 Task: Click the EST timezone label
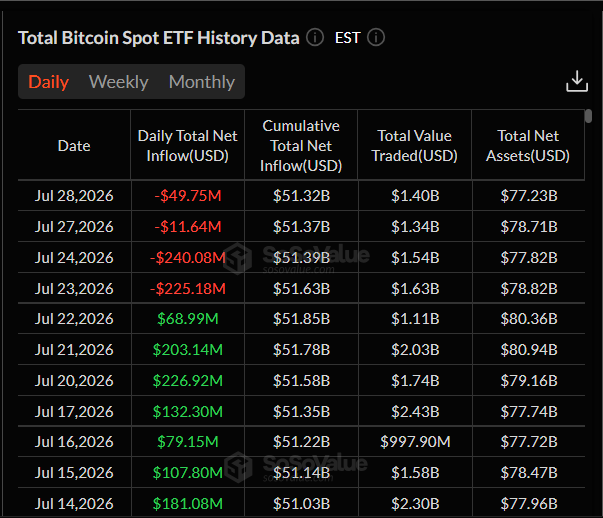[347, 38]
